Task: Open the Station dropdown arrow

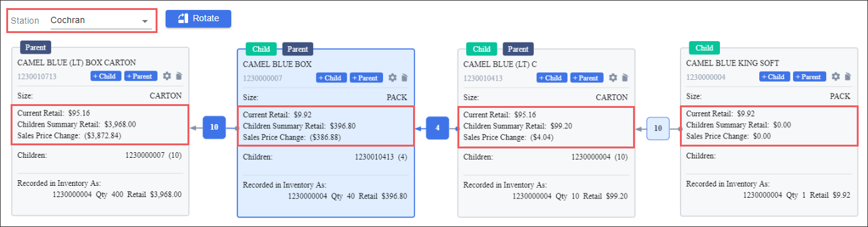Action: point(145,21)
